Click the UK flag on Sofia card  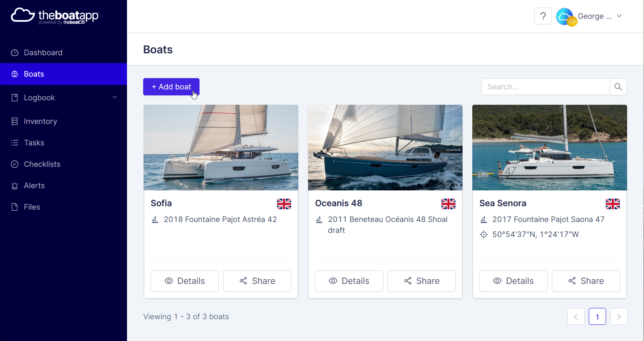pos(284,204)
